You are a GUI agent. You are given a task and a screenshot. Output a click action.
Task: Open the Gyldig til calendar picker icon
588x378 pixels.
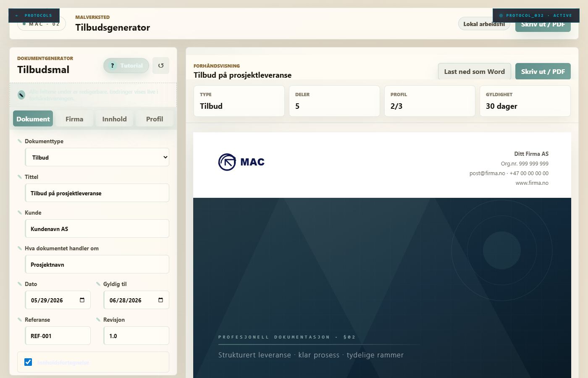(x=160, y=300)
